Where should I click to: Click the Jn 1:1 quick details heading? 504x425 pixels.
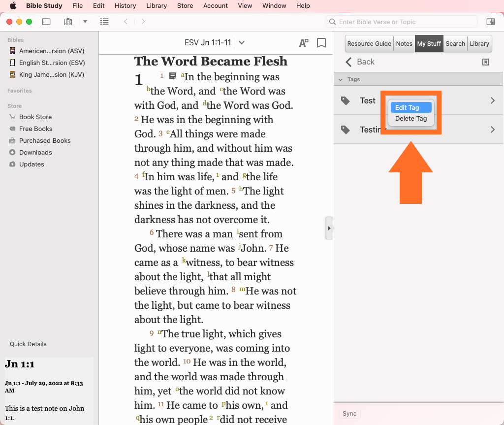click(20, 364)
